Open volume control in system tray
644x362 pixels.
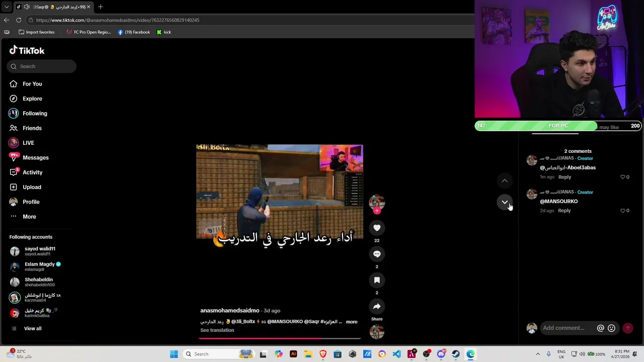pyautogui.click(x=582, y=354)
